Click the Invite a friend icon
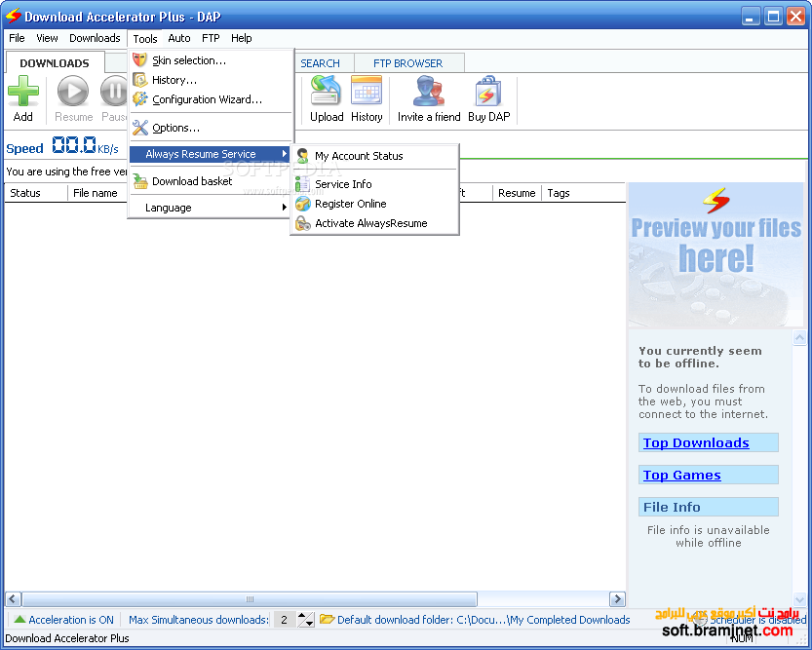The image size is (812, 650). [x=428, y=93]
